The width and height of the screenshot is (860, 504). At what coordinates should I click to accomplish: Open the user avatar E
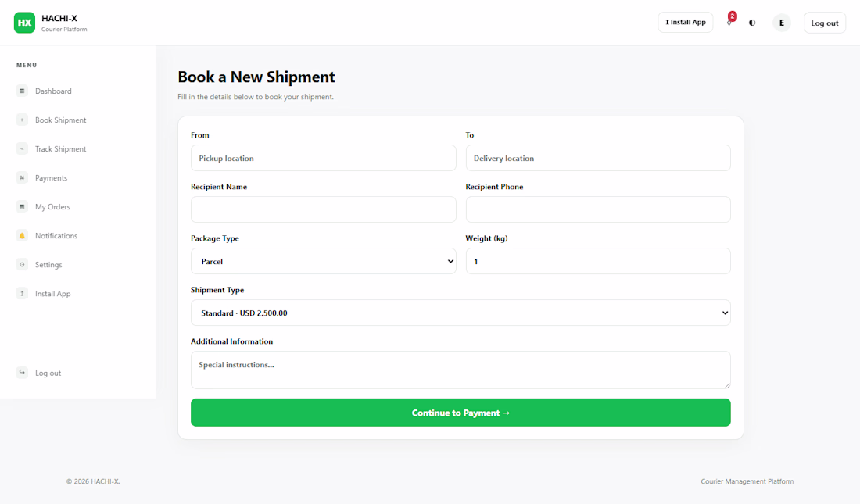(782, 23)
